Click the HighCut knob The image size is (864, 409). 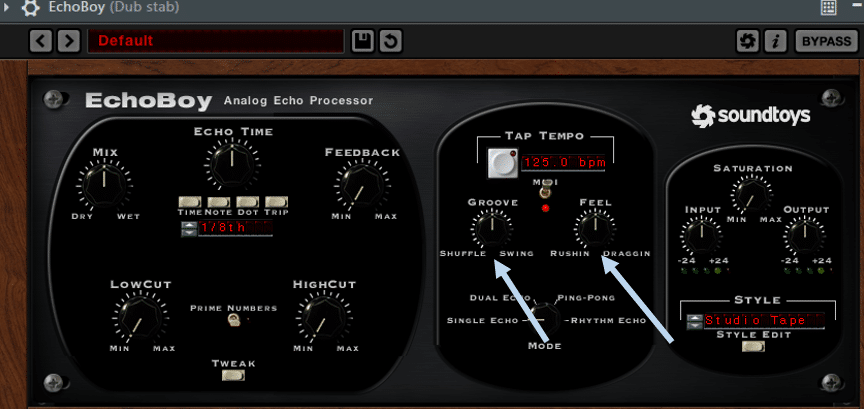pos(323,317)
